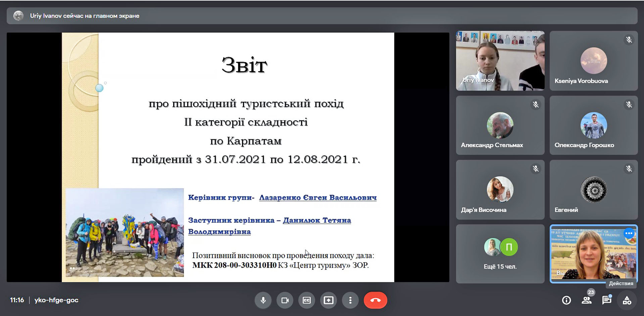The height and width of the screenshot is (316, 644).
Task: Show the participants list icon
Action: (587, 300)
